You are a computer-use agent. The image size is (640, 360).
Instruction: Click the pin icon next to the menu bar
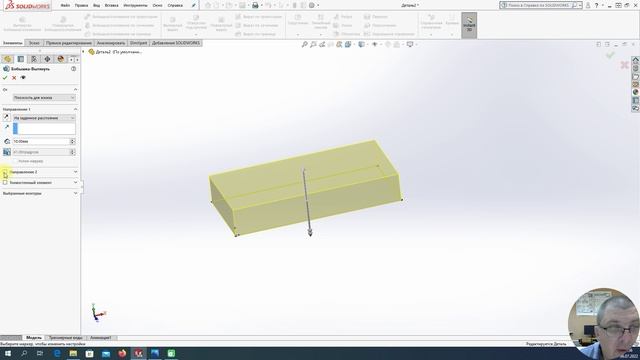point(193,6)
